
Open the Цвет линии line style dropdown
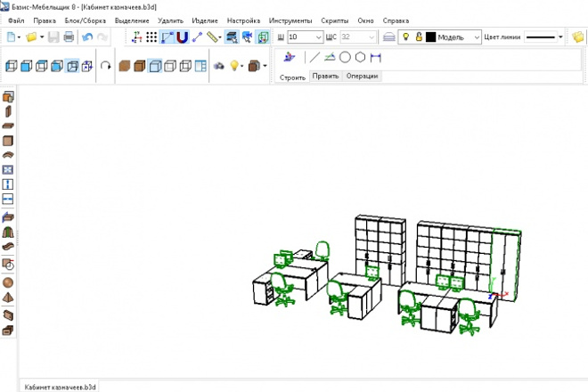(560, 37)
